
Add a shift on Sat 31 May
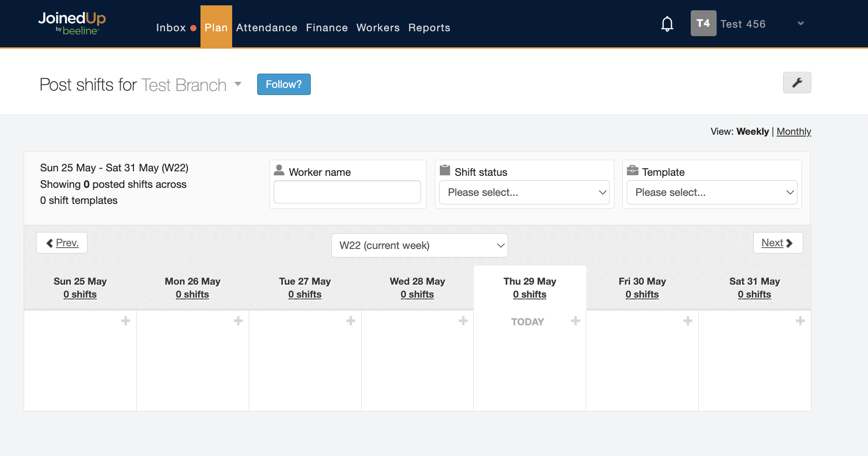click(800, 321)
